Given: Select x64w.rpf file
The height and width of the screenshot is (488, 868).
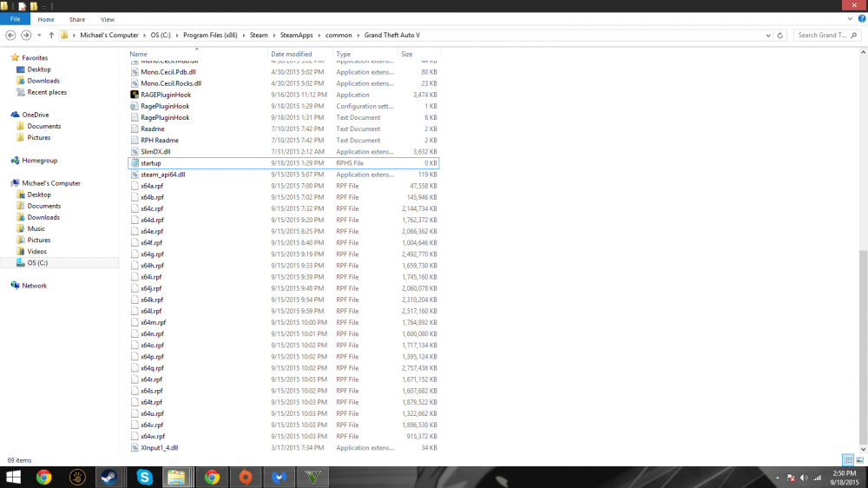Looking at the screenshot, I should coord(284,437).
